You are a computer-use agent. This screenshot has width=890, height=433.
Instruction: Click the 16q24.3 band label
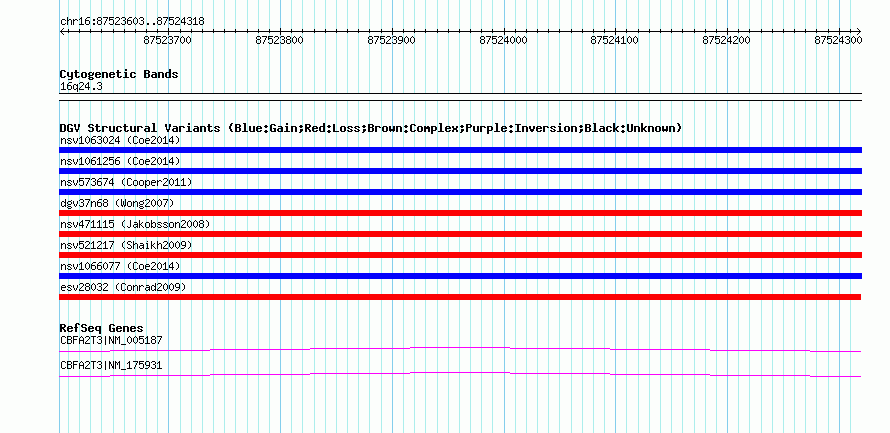tap(81, 87)
